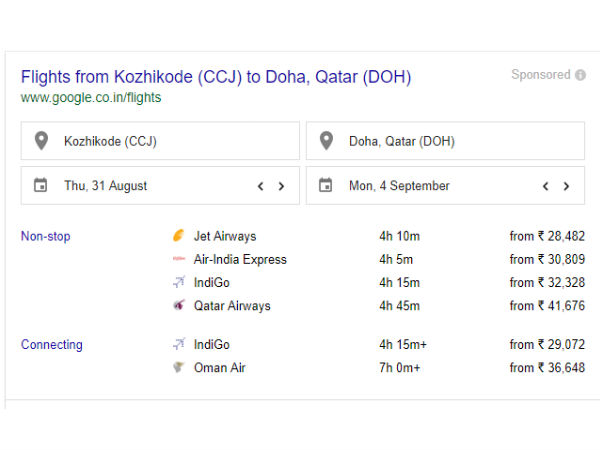The image size is (600, 450).
Task: Advance departure date to next day
Action: pyautogui.click(x=281, y=186)
